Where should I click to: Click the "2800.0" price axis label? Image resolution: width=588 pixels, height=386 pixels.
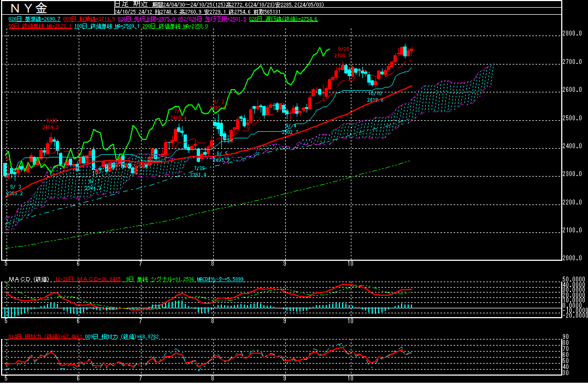(x=572, y=33)
